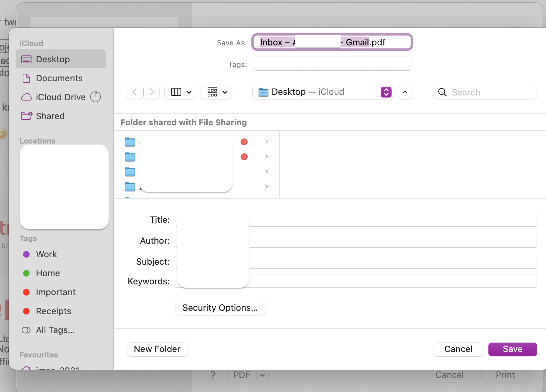
Task: Focus the Title text field
Action: [356, 220]
